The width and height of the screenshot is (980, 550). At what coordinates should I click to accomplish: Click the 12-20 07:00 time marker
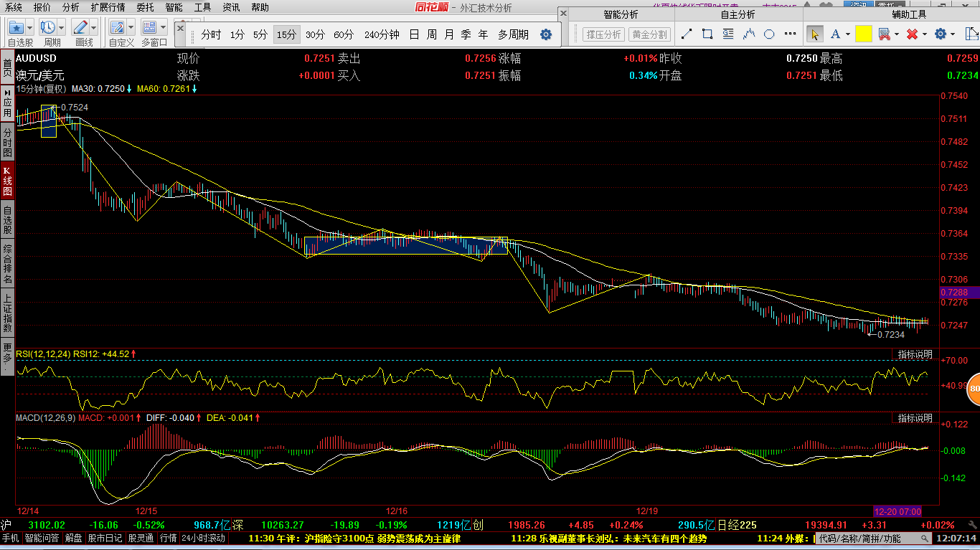(897, 511)
